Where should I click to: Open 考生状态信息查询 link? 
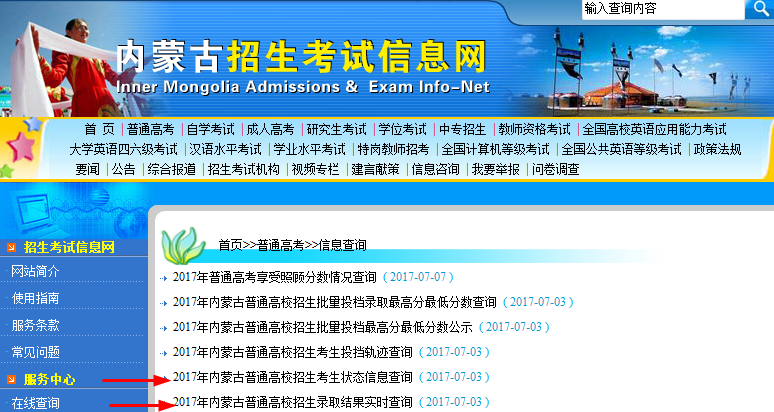292,377
